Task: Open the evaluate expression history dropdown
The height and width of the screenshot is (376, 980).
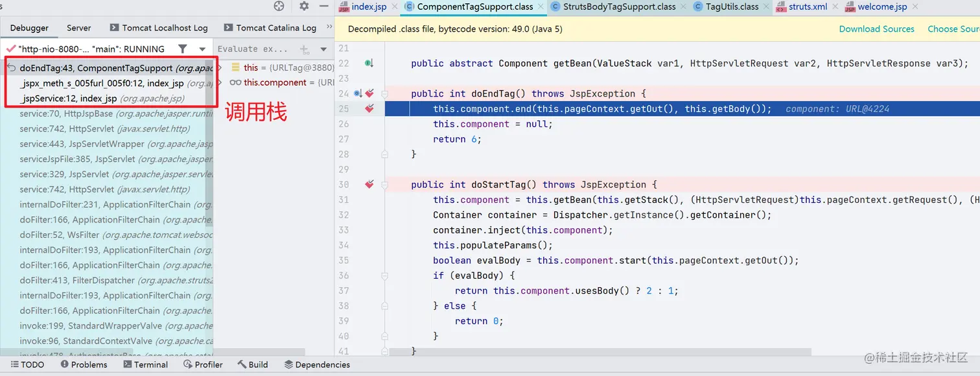Action: pyautogui.click(x=323, y=49)
